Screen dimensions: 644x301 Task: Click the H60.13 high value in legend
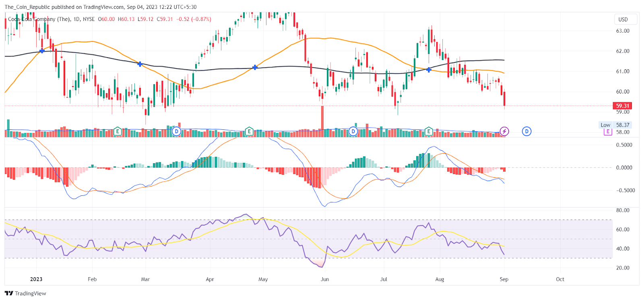coord(126,19)
